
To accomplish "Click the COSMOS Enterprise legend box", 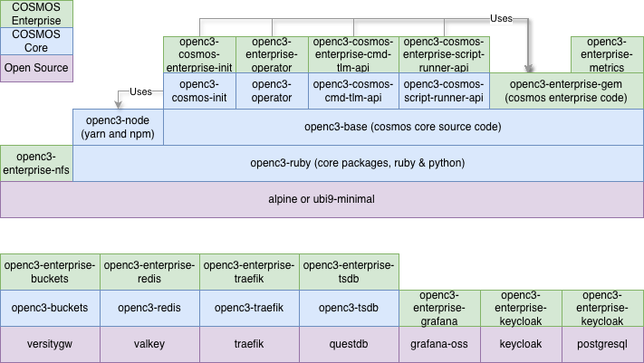I will [36, 14].
